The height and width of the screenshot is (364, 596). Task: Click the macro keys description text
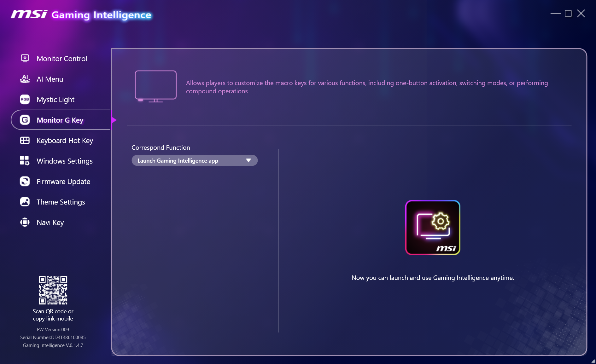coord(367,87)
